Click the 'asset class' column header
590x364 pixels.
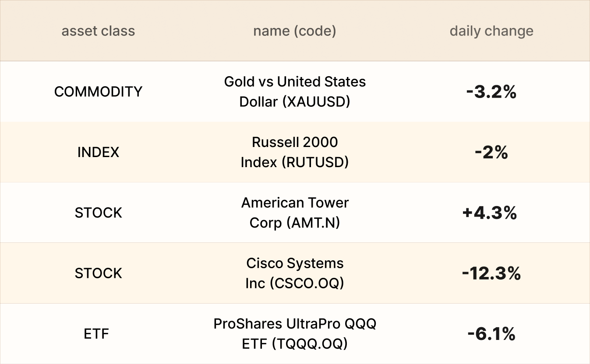point(98,31)
